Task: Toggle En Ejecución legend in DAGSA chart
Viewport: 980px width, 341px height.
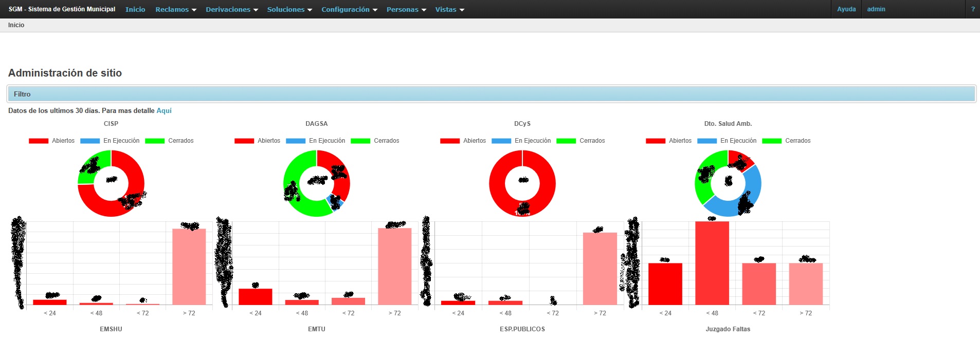Action: [x=316, y=141]
